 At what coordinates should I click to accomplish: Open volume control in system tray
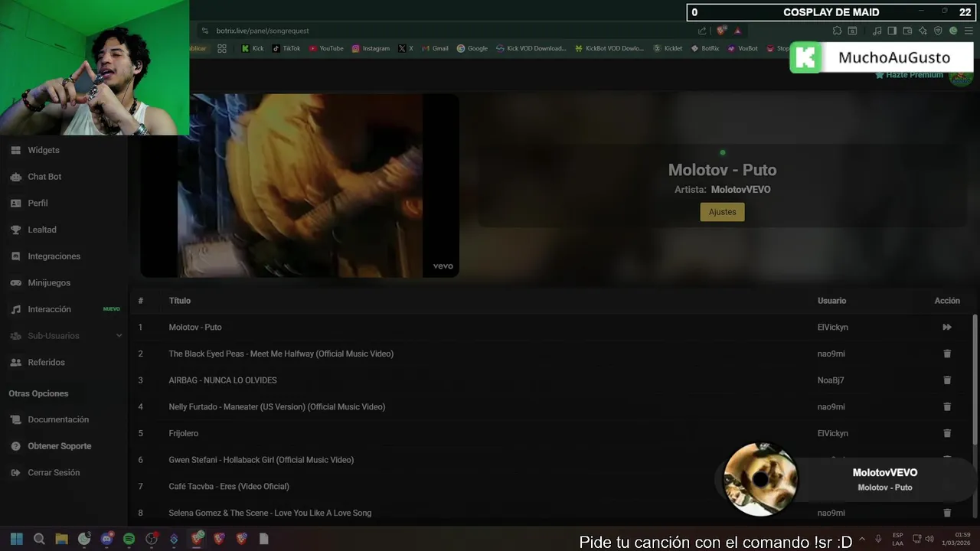click(931, 539)
